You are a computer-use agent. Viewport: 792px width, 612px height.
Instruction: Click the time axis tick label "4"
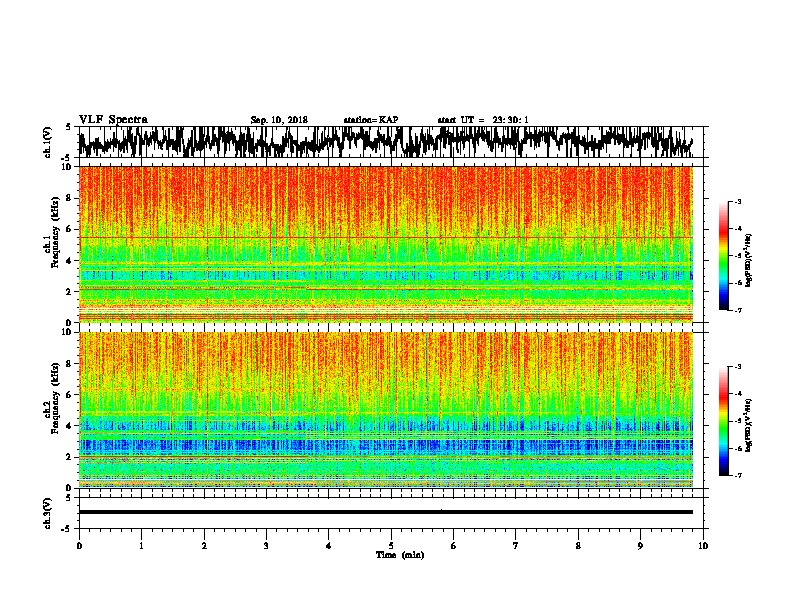(329, 546)
